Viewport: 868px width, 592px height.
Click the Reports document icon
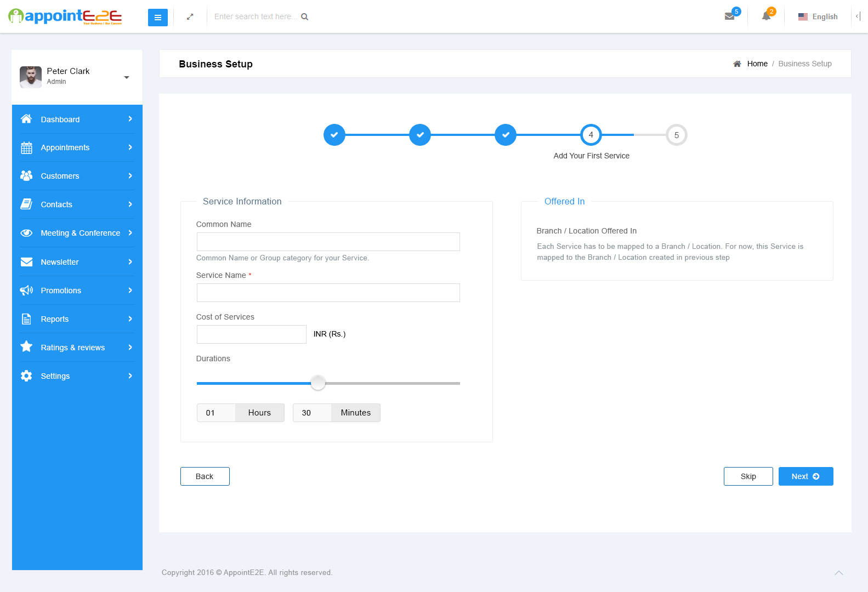click(26, 319)
